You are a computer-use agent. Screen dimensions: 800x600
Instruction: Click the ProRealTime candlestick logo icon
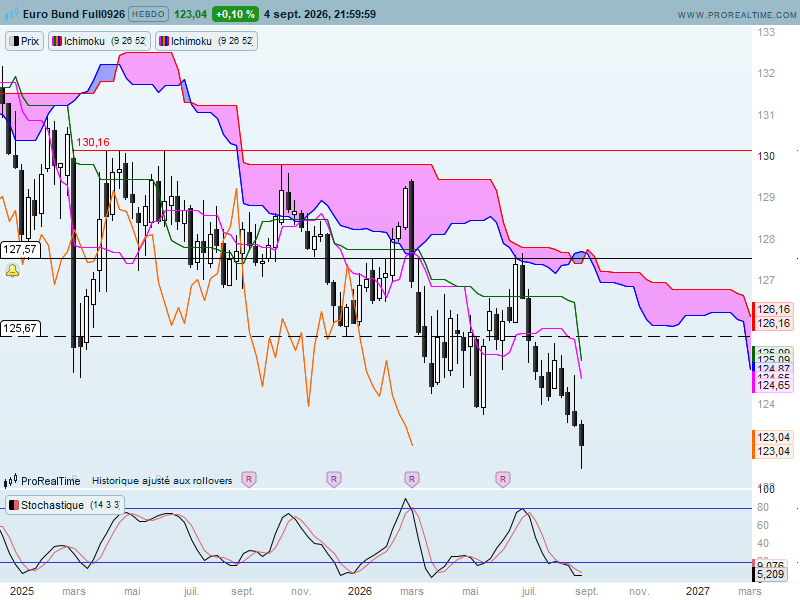pyautogui.click(x=10, y=481)
